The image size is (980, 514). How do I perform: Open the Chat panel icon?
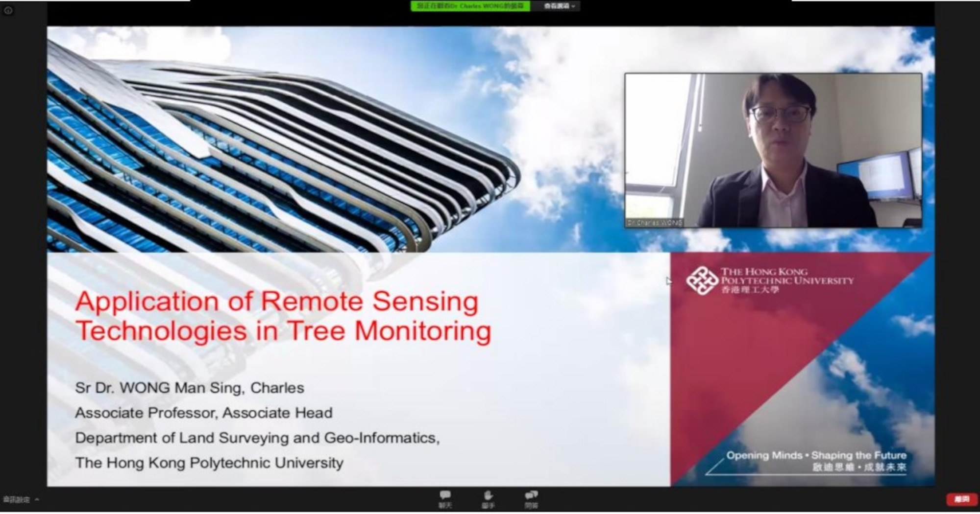445,499
